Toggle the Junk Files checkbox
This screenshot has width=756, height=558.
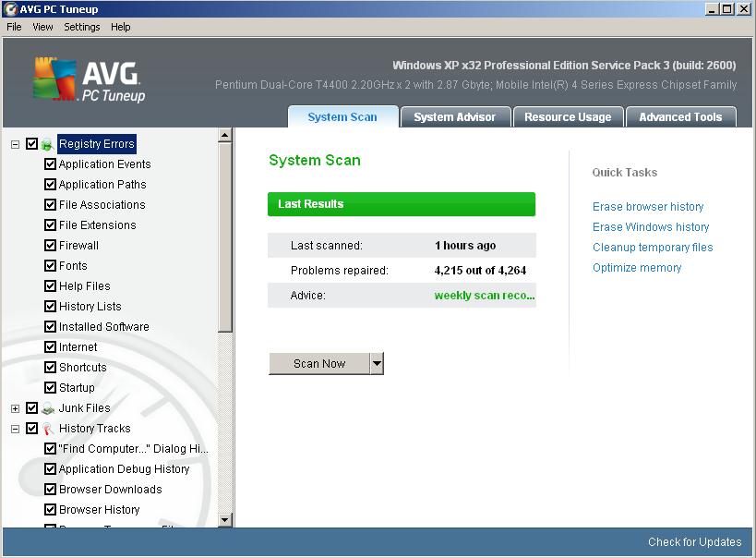pyautogui.click(x=31, y=408)
